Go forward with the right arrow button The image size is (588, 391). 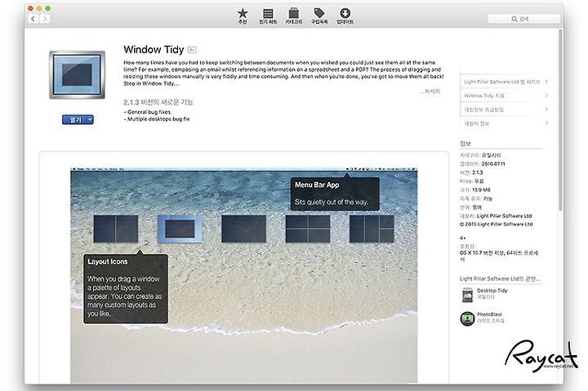[x=45, y=19]
